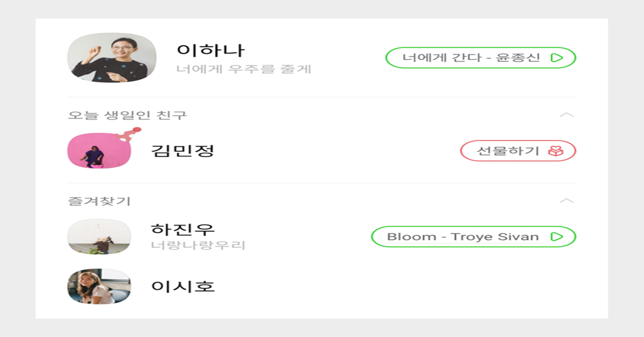The width and height of the screenshot is (644, 337).
Task: Open the 너에게 간다 - 윤종신 music pill
Action: click(x=480, y=58)
